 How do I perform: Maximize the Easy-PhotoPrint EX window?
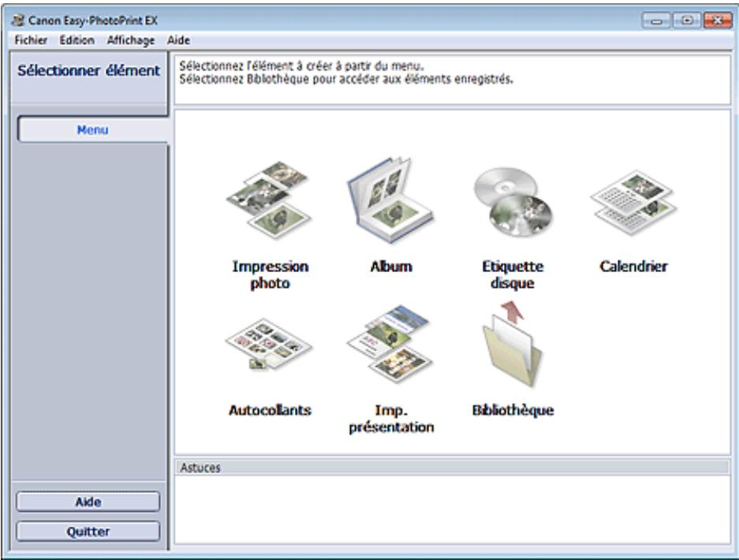click(687, 21)
